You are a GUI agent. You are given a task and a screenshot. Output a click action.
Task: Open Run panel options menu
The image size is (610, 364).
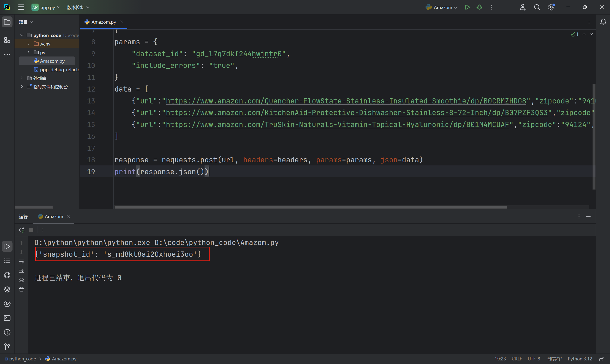(579, 217)
